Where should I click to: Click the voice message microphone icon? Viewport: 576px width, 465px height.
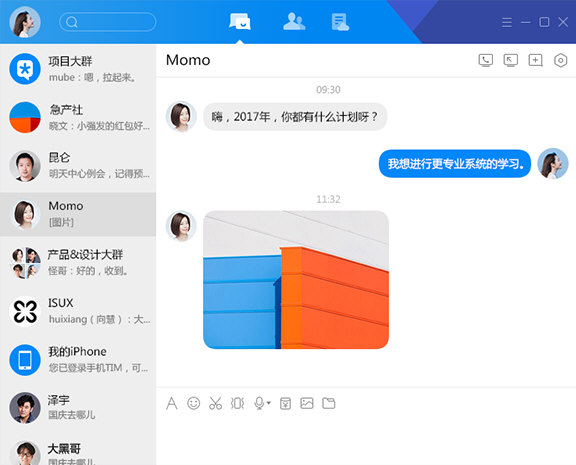(x=259, y=403)
